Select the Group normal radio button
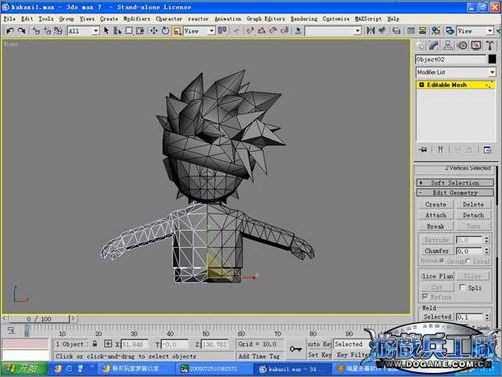 pos(442,261)
